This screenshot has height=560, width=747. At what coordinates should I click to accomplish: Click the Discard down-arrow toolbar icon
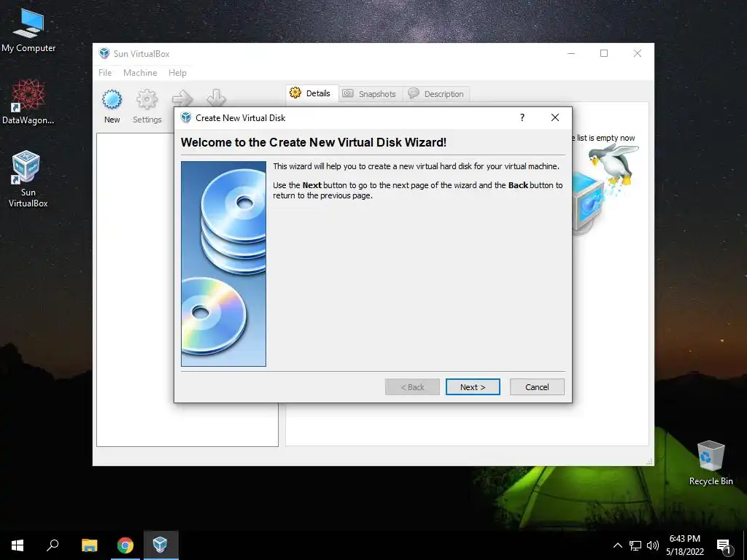[216, 98]
